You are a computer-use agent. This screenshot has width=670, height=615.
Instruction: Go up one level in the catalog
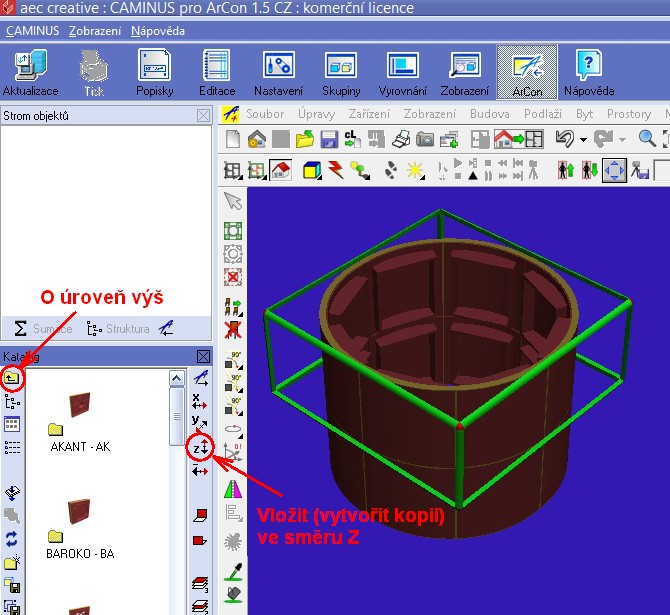[12, 378]
